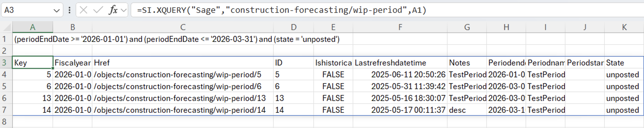Click the Insert Function fx icon
644x128 pixels.
click(113, 10)
